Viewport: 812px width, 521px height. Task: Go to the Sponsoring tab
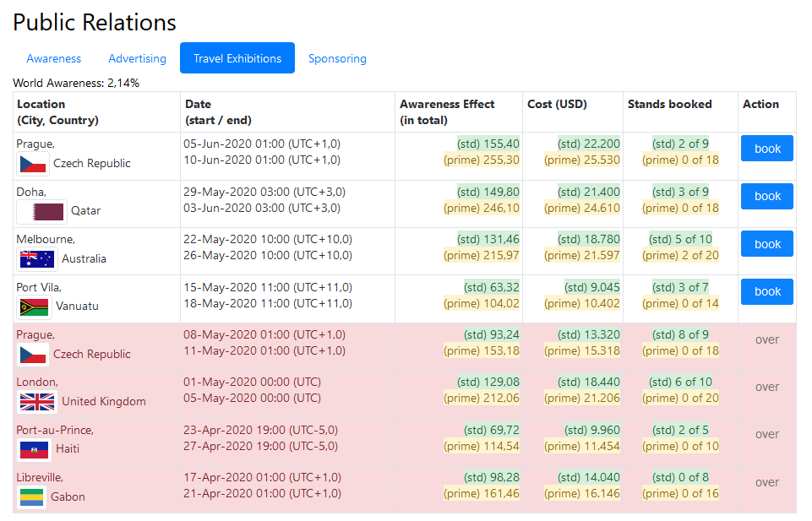pyautogui.click(x=337, y=58)
